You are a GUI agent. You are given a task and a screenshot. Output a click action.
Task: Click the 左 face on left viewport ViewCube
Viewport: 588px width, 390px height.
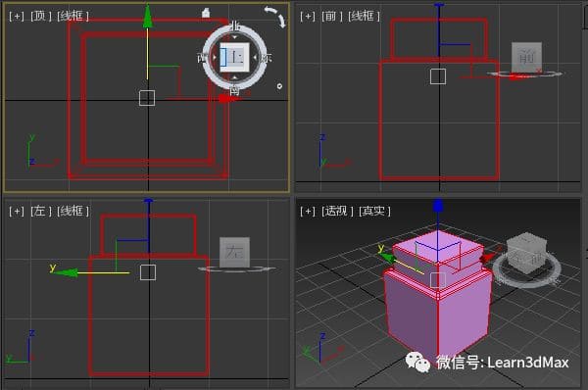pos(234,252)
